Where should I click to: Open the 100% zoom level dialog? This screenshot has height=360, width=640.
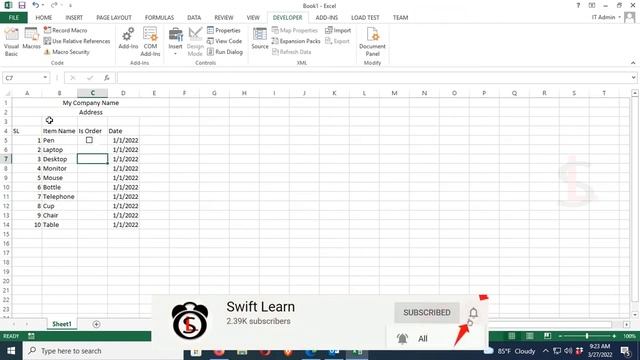tap(629, 336)
